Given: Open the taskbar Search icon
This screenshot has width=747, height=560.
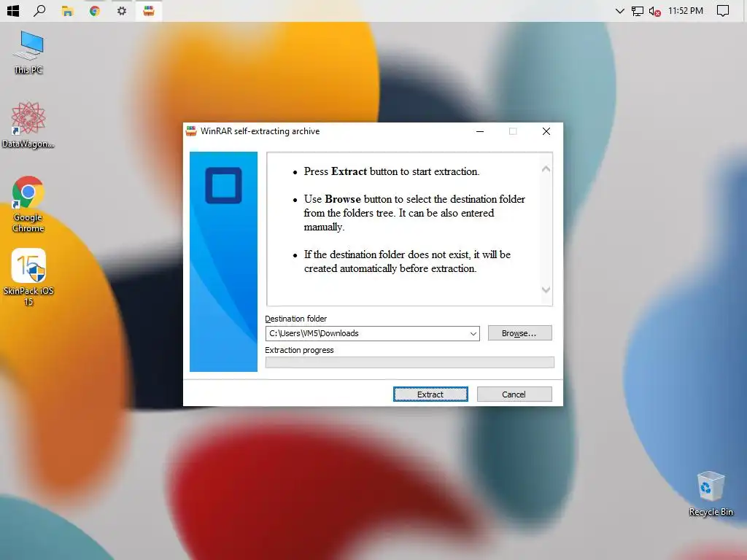Looking at the screenshot, I should [x=40, y=10].
